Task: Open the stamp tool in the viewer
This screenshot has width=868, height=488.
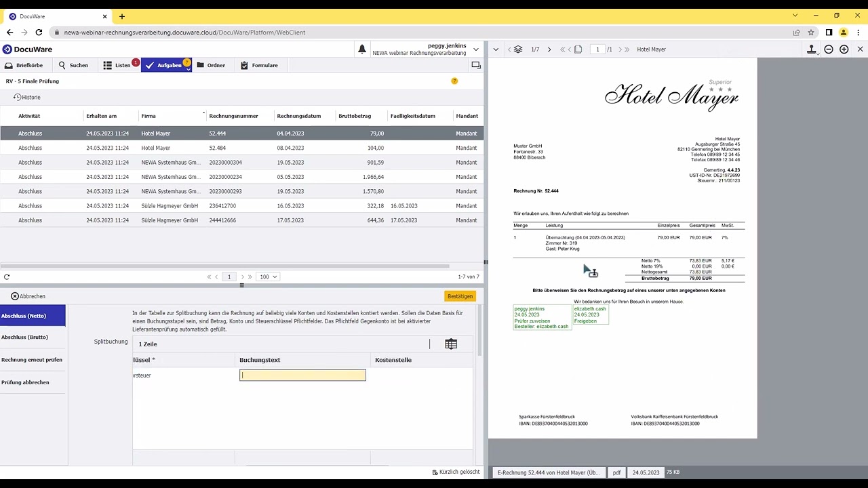Action: (811, 49)
